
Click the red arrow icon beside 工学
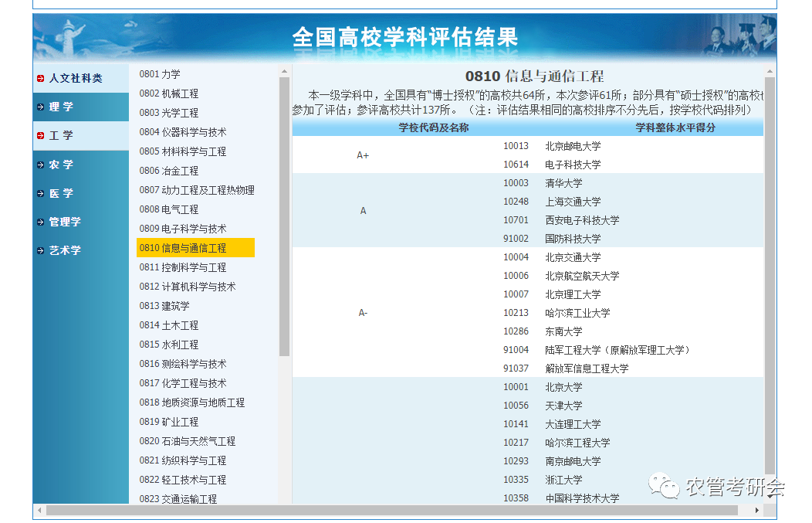tap(40, 135)
